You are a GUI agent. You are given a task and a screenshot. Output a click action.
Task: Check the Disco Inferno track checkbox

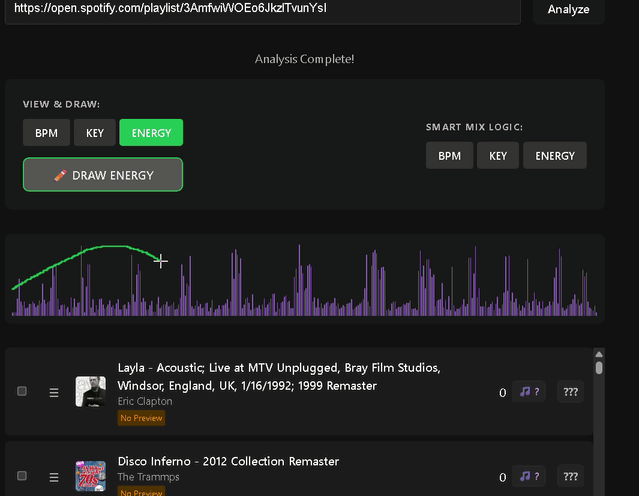point(23,476)
